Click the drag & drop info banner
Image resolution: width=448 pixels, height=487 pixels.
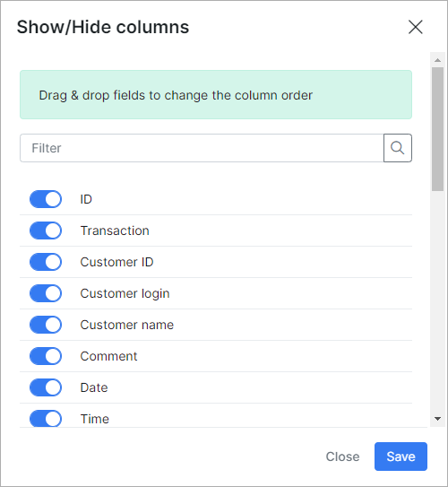pos(216,95)
